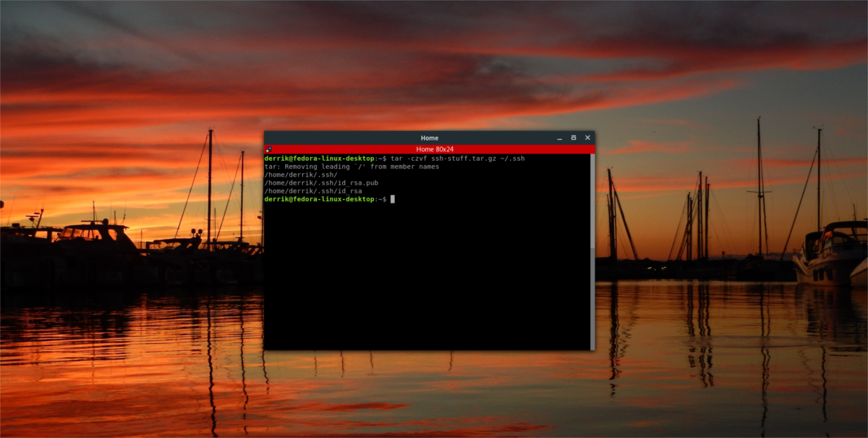The height and width of the screenshot is (438, 868).
Task: Close the Home terminal window
Action: (587, 138)
